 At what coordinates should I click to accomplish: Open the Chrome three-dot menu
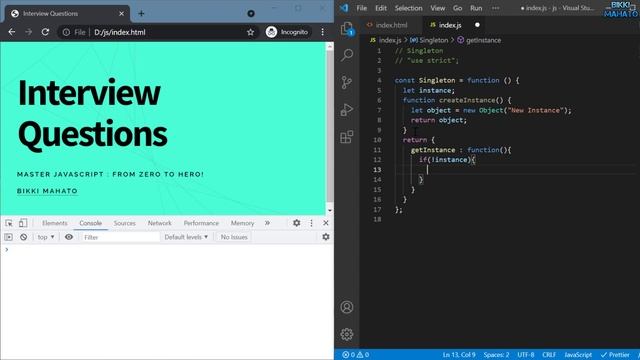pos(322,32)
